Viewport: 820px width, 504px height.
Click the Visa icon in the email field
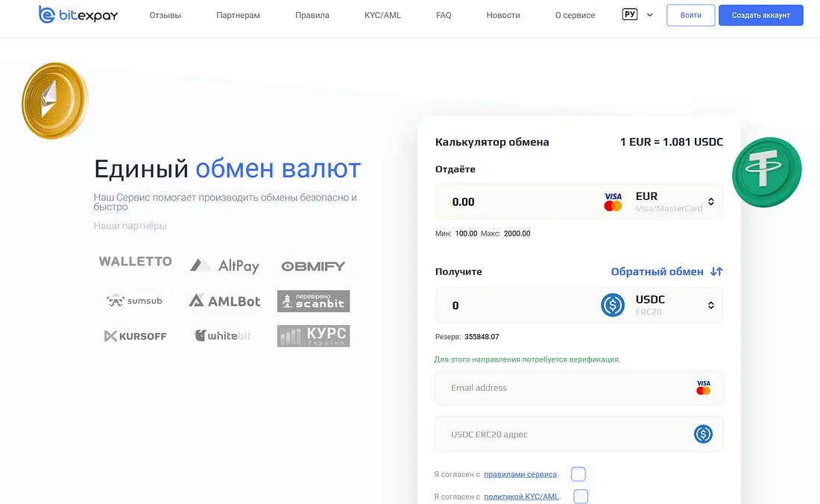[x=704, y=388]
